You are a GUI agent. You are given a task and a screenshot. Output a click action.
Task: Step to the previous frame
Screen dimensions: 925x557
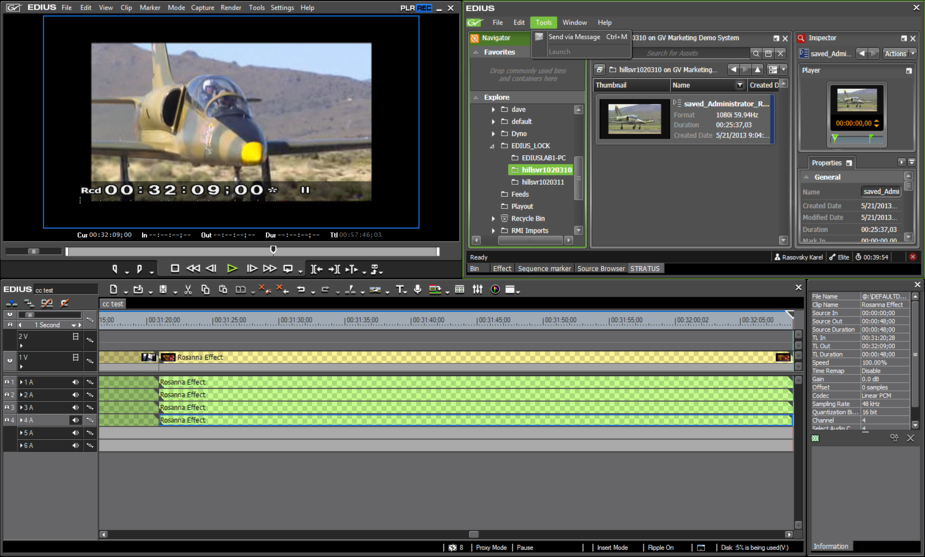(211, 268)
